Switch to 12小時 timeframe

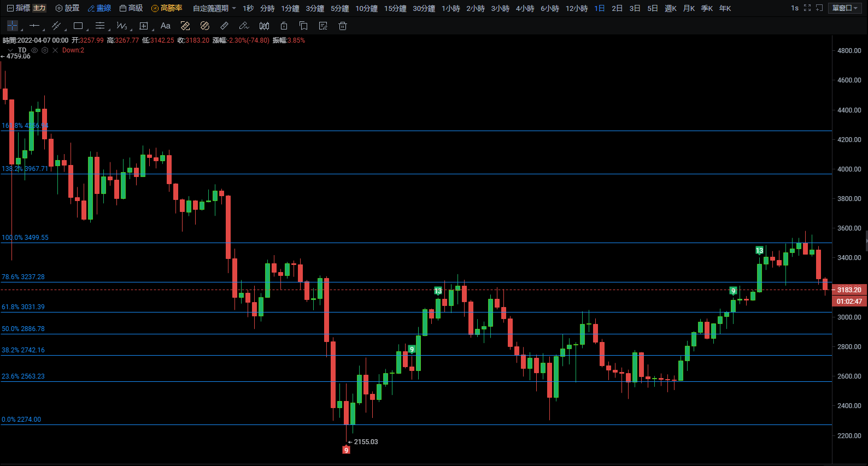click(577, 8)
